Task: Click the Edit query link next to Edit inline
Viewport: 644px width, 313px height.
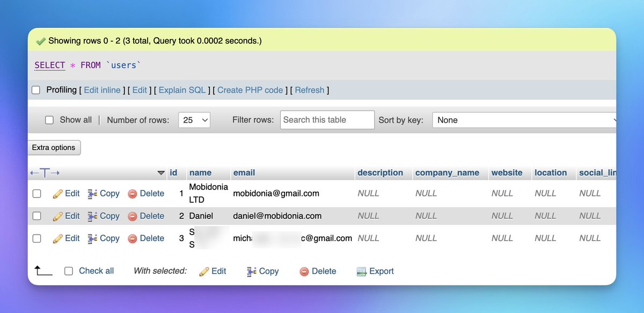Action: (140, 90)
